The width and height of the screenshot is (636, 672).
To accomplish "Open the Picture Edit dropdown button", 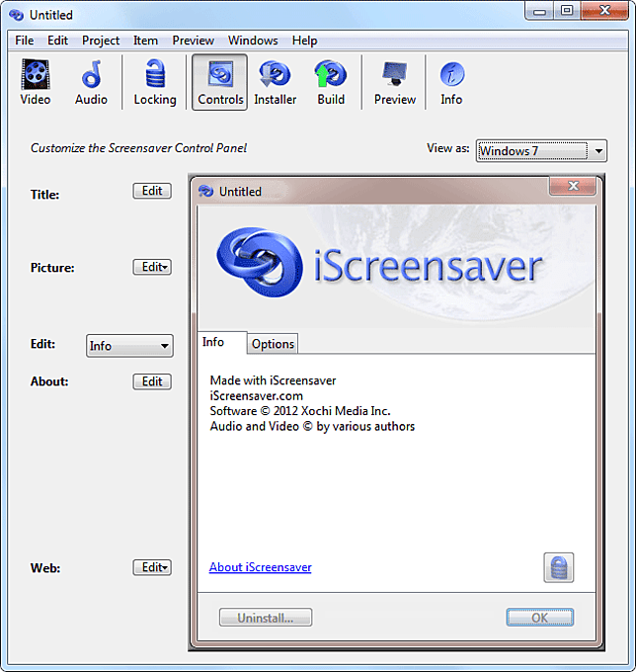I will click(x=152, y=267).
